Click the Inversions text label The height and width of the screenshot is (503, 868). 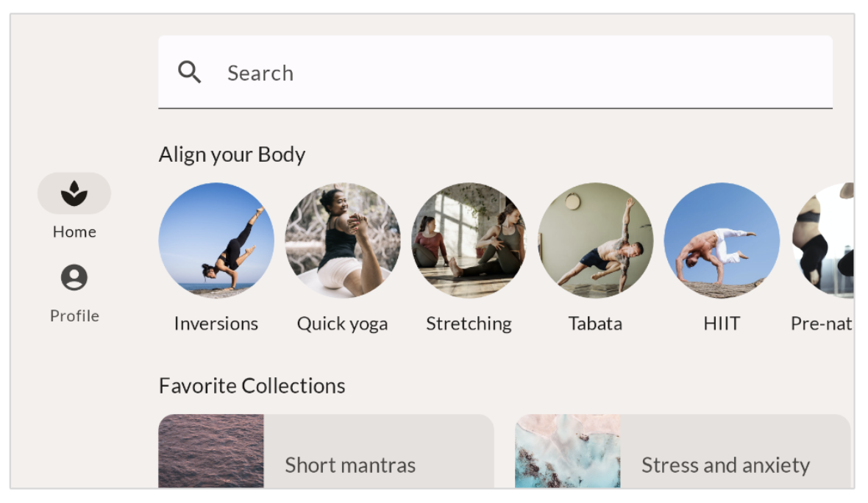216,324
